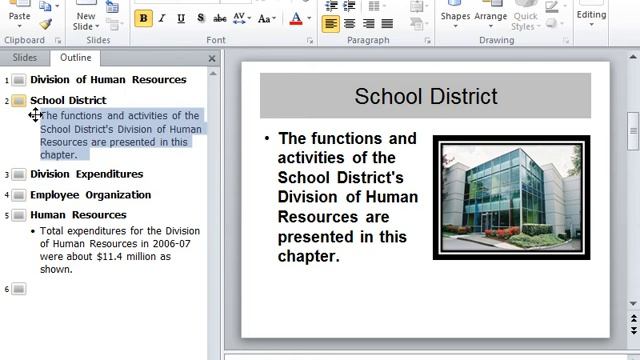Click the slide title 'School District'

[426, 96]
